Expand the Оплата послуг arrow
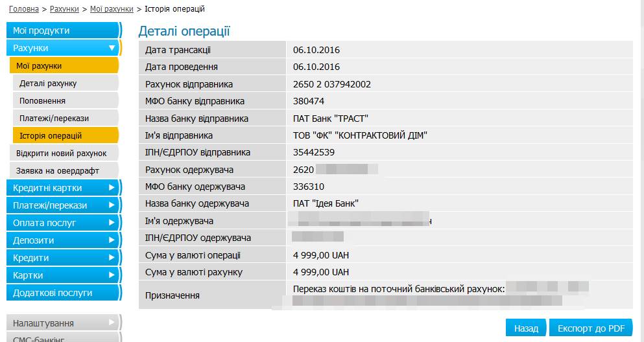This screenshot has width=644, height=342. (112, 223)
